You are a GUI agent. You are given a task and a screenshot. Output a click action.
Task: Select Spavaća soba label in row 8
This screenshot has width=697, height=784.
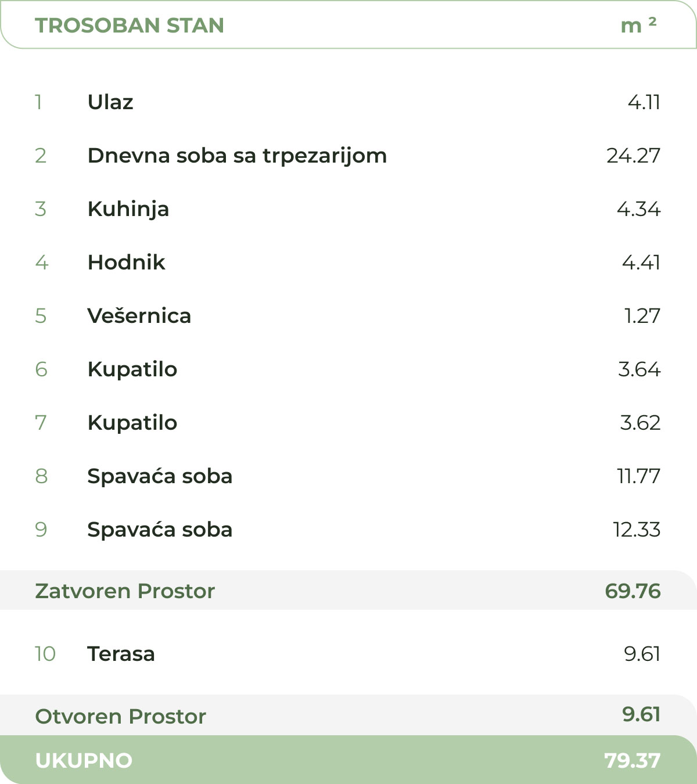coord(160,476)
